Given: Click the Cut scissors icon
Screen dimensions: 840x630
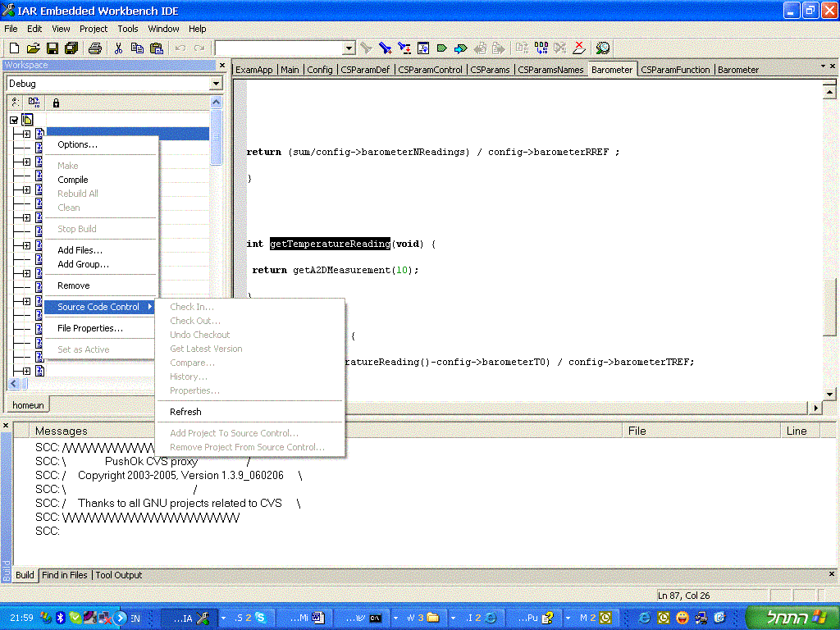Looking at the screenshot, I should point(119,48).
